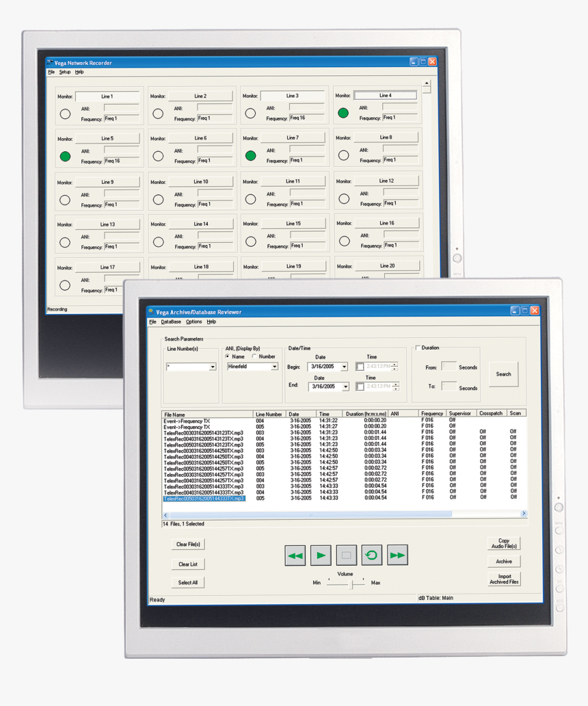Click the loop/repeat playback button
Image resolution: width=588 pixels, height=706 pixels.
tap(372, 555)
